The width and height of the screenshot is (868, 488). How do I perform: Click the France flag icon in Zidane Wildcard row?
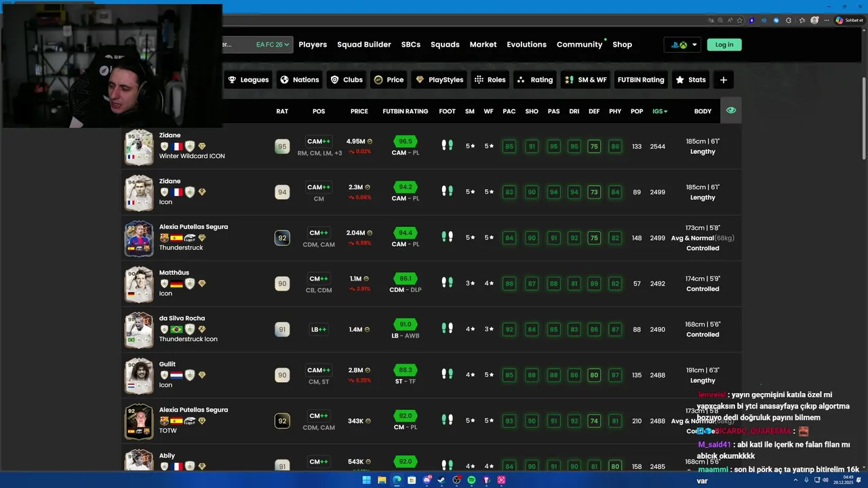[177, 146]
